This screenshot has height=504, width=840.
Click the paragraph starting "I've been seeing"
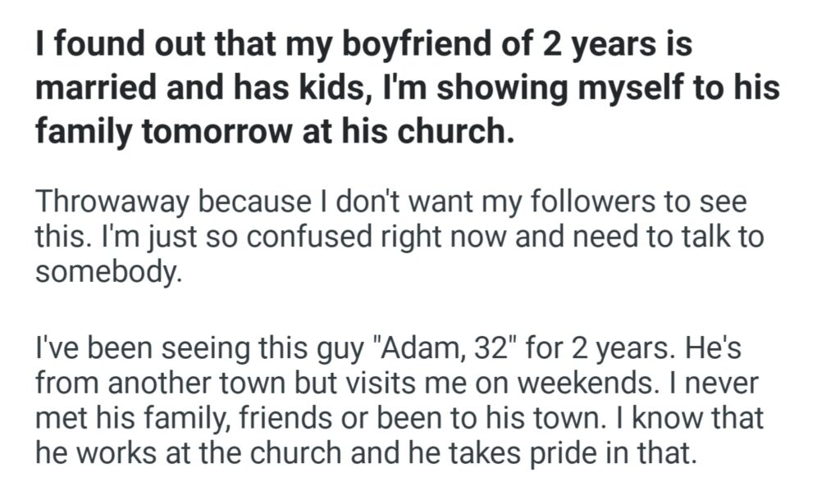tap(399, 401)
